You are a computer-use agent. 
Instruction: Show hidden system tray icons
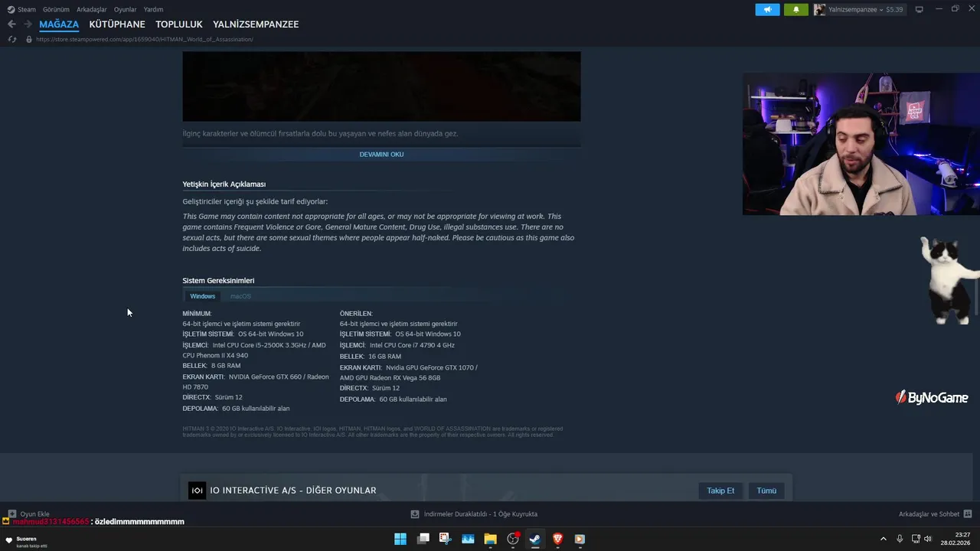(x=883, y=539)
